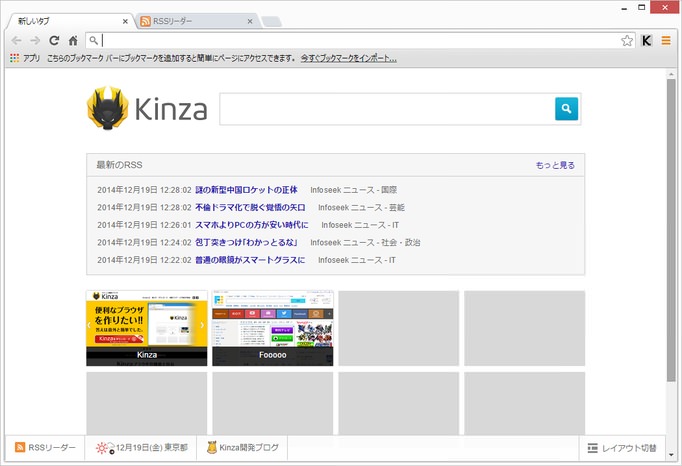This screenshot has height=466, width=682.
Task: Go forward with the forward arrow
Action: point(35,41)
